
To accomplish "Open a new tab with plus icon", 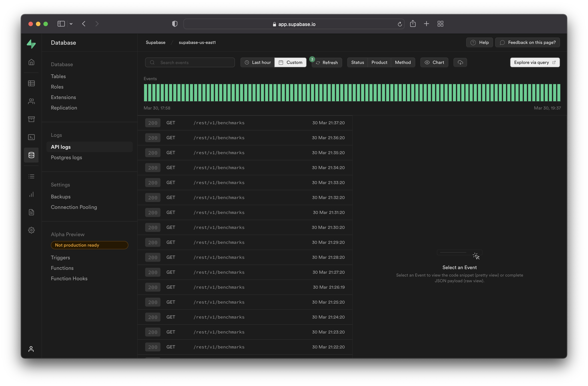I will 426,24.
